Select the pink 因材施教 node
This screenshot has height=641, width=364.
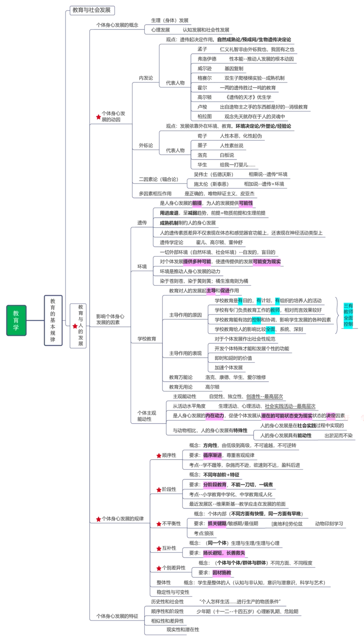tap(222, 572)
